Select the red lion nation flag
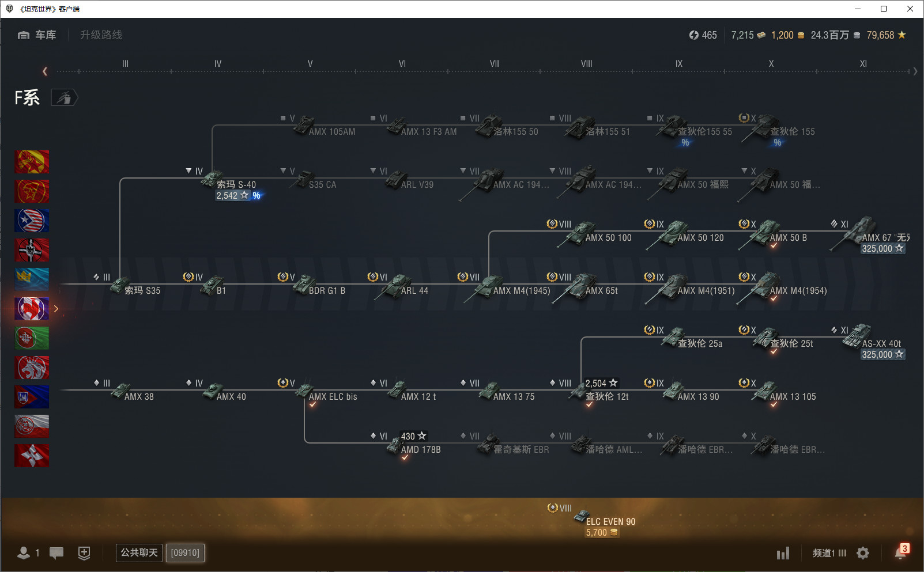The image size is (924, 572). [32, 368]
